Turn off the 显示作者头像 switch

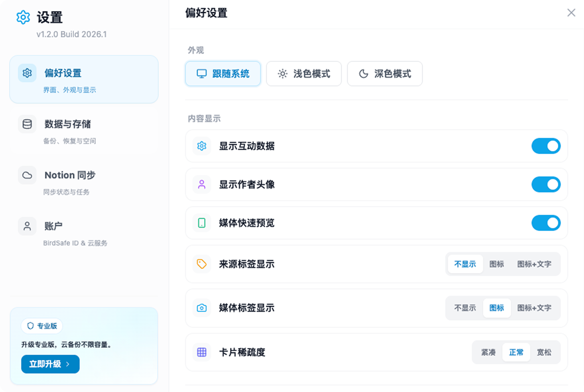coord(546,184)
